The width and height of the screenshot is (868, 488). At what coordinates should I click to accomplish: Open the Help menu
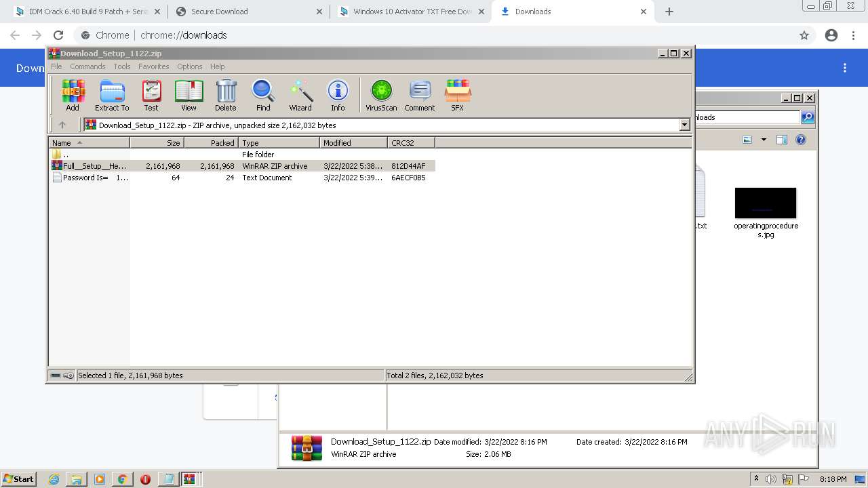[x=217, y=66]
